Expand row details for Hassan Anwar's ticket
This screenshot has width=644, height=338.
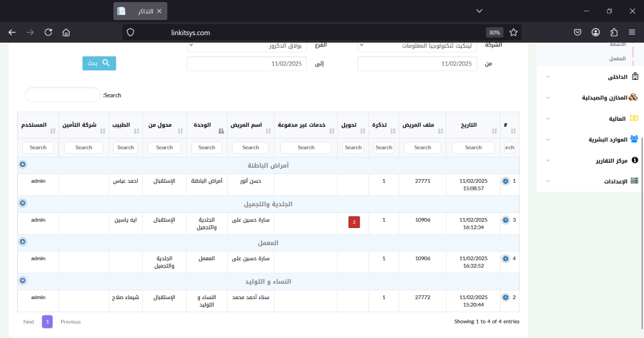[506, 182]
